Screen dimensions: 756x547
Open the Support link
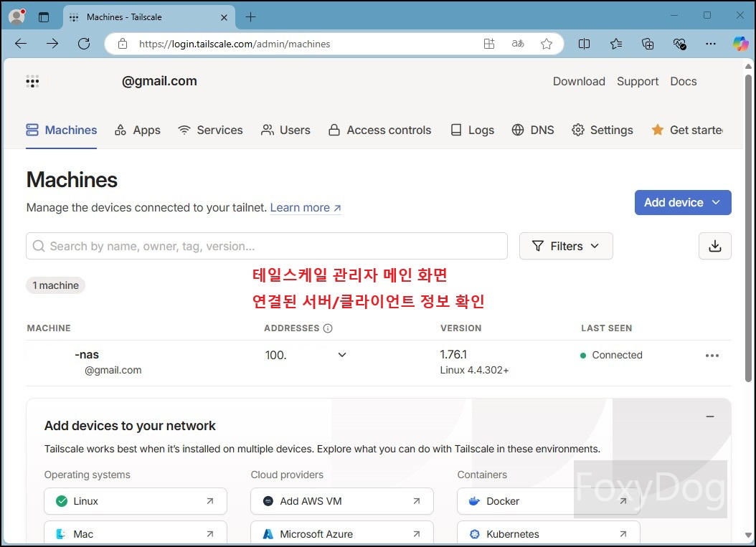(638, 82)
